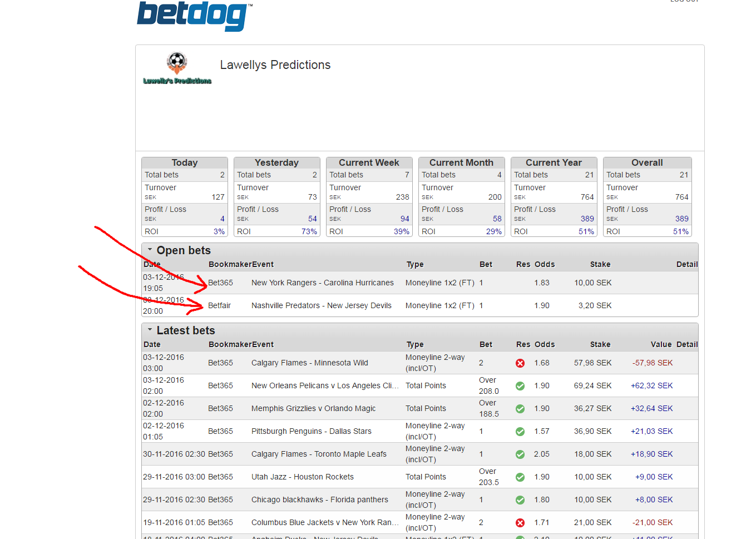Click the 1.83 odds for New York Rangers bet
Screen dimensions: 756x539
[542, 283]
